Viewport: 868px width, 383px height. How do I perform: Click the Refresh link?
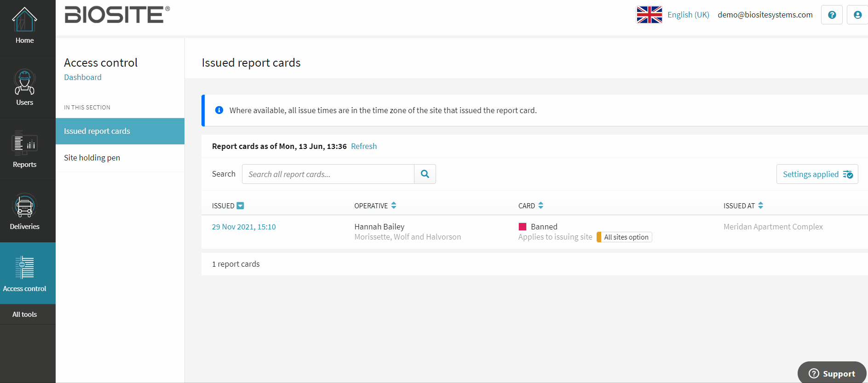tap(363, 146)
